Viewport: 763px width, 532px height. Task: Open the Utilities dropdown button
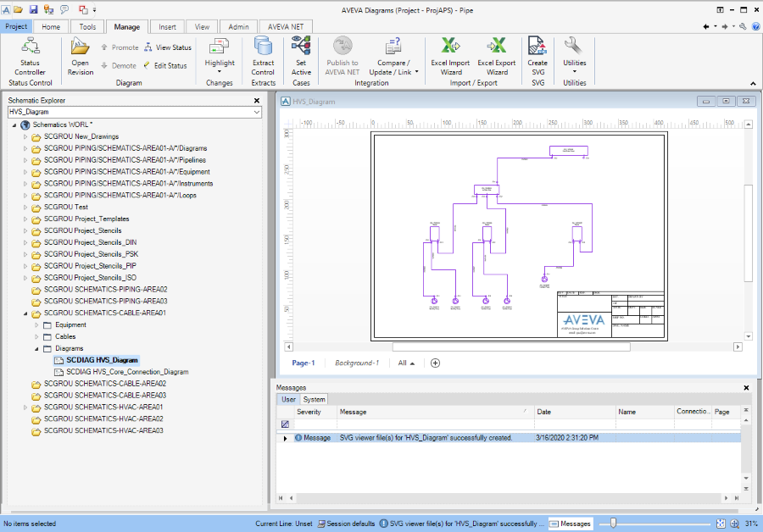[574, 56]
